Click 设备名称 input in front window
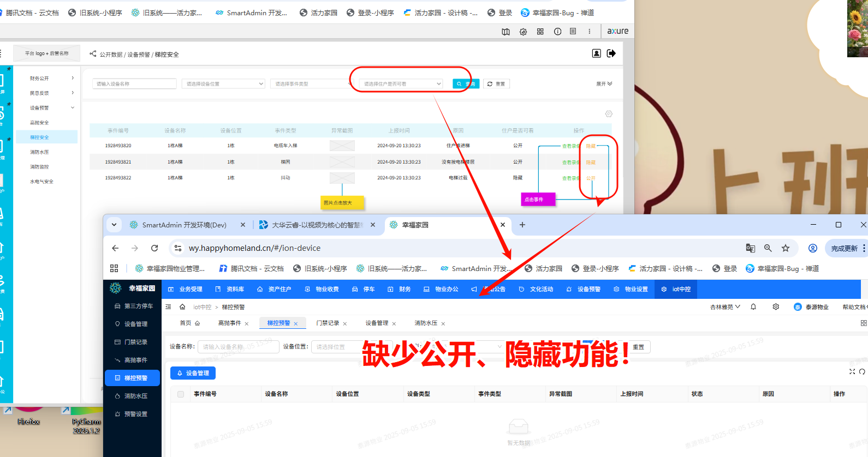This screenshot has width=868, height=457. pyautogui.click(x=239, y=347)
